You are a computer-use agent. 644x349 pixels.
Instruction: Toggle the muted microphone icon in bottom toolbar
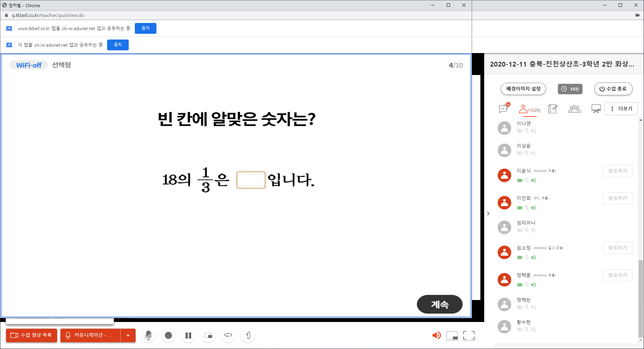point(148,335)
